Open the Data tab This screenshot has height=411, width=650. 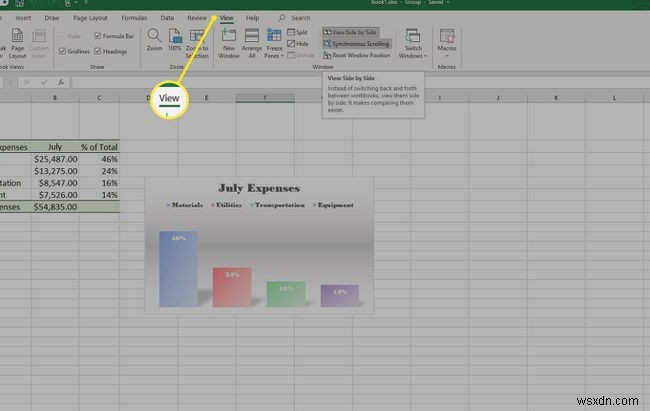167,18
